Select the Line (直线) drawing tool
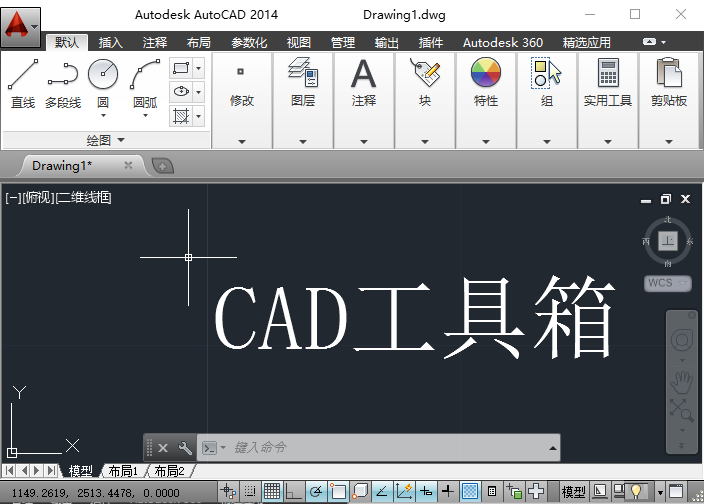Screen dimensions: 704x504 (x=23, y=84)
